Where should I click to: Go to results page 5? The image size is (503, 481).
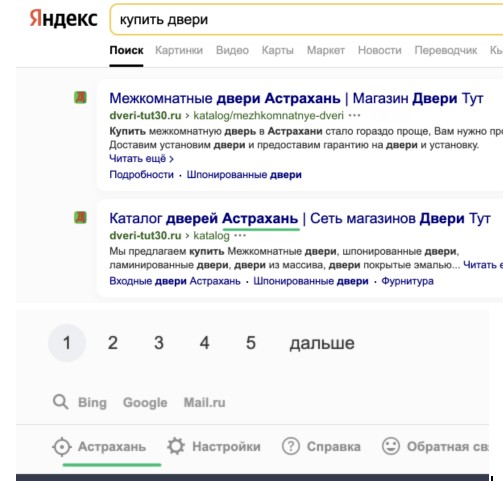tap(251, 343)
